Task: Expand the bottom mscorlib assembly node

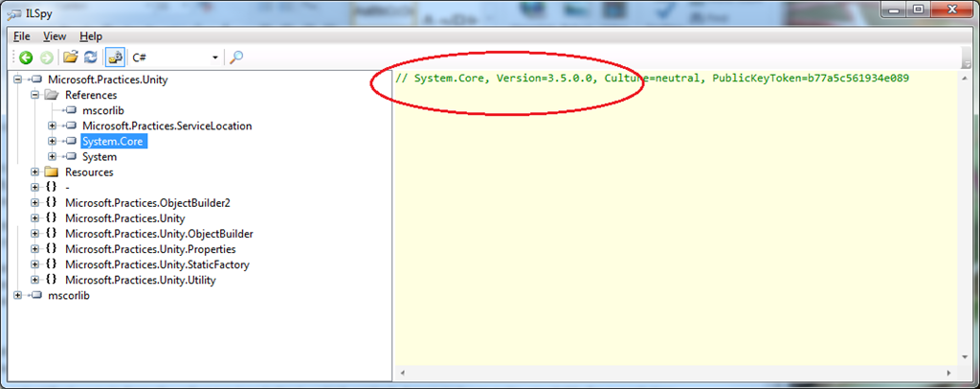Action: coord(19,296)
